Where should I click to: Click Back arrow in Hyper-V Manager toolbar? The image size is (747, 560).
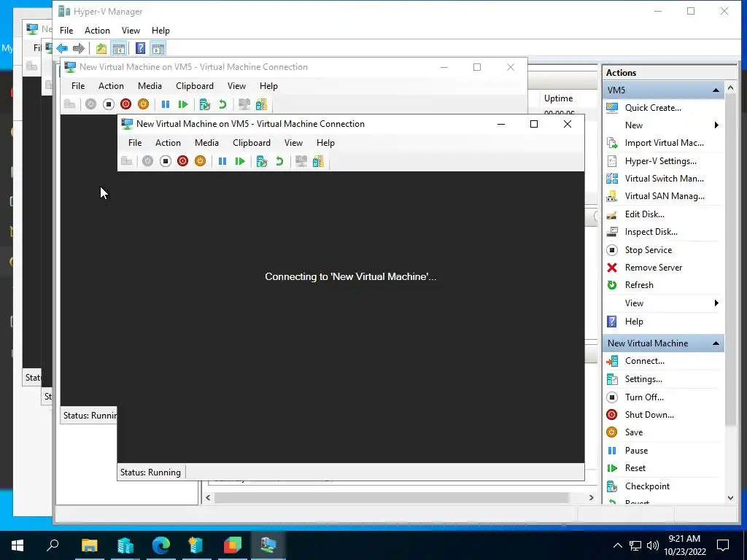pyautogui.click(x=62, y=48)
